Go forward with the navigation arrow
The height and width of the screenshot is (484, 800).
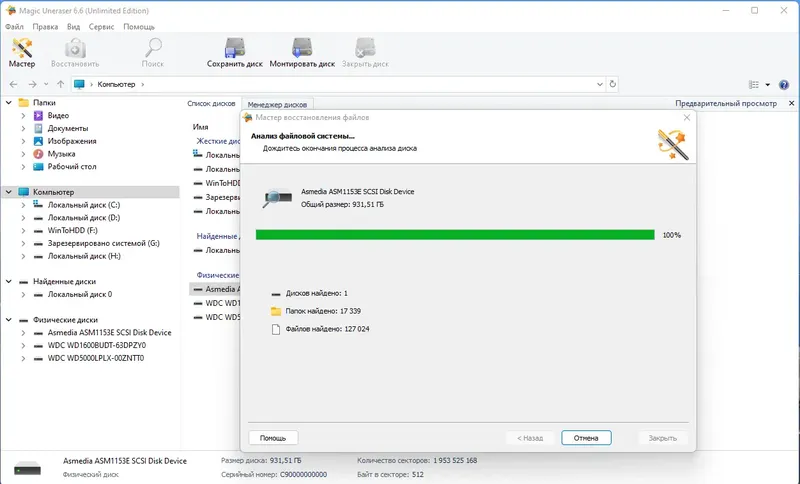tap(32, 84)
